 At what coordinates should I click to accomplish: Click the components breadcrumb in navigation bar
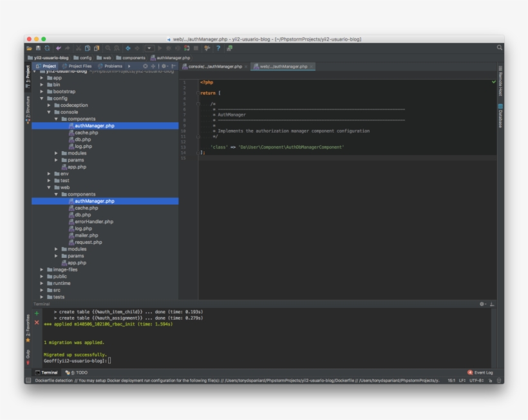tap(133, 58)
